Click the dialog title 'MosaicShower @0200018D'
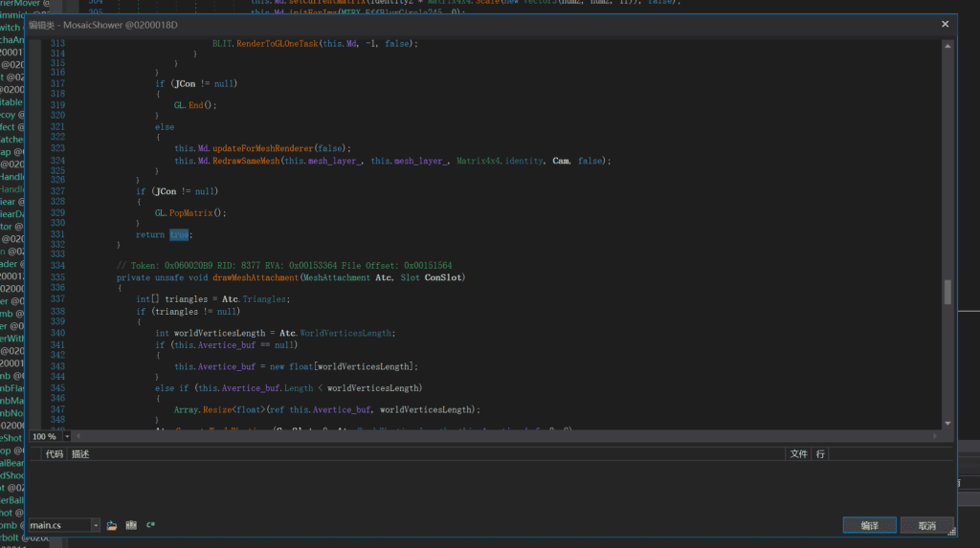This screenshot has height=548, width=980. 120,25
